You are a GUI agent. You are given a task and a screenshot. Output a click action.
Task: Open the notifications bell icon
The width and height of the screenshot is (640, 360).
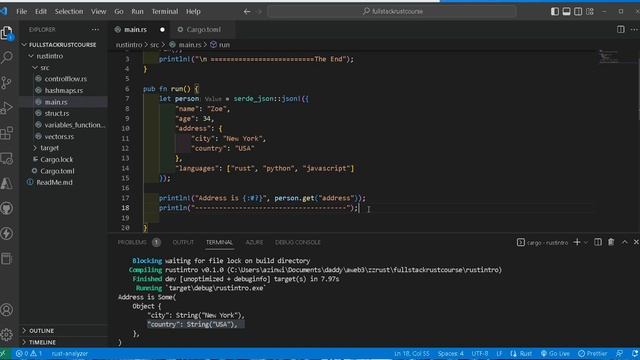pyautogui.click(x=635, y=353)
